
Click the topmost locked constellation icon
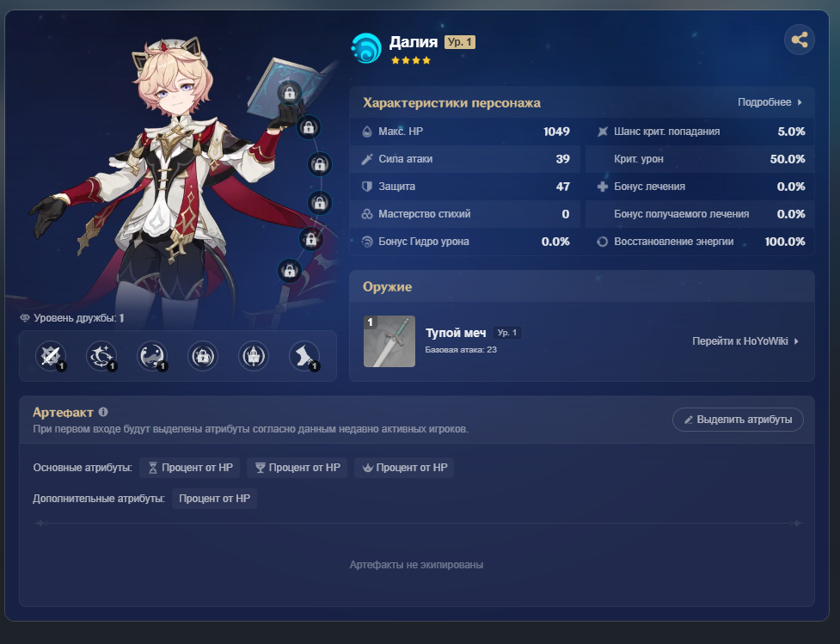289,93
